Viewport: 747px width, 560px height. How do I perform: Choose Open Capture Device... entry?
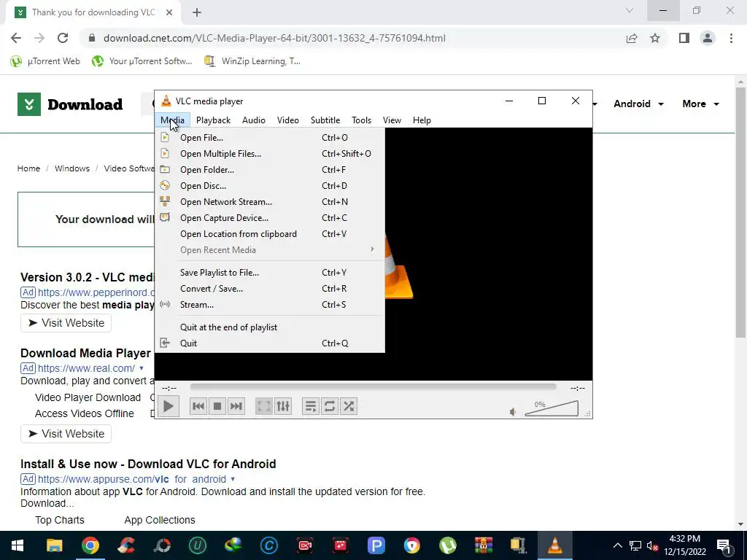[x=270, y=218]
